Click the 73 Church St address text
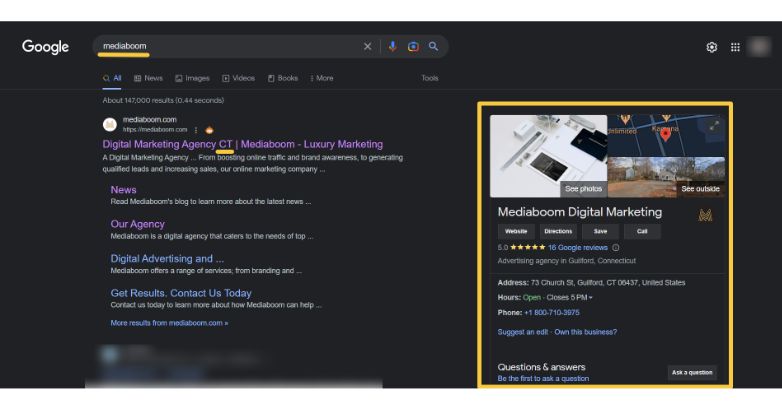Image resolution: width=782 pixels, height=410 pixels. pos(608,283)
